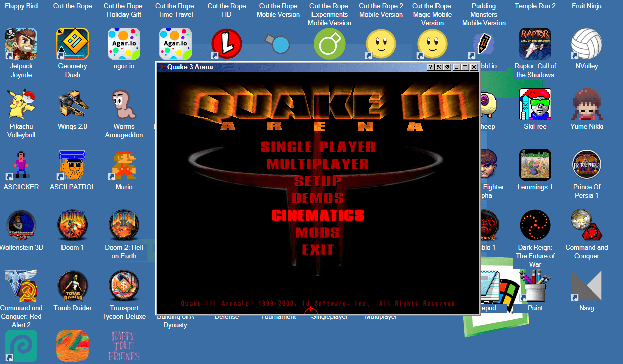The width and height of the screenshot is (623, 364).
Task: Open MODS in the Quake menu
Action: tap(318, 233)
